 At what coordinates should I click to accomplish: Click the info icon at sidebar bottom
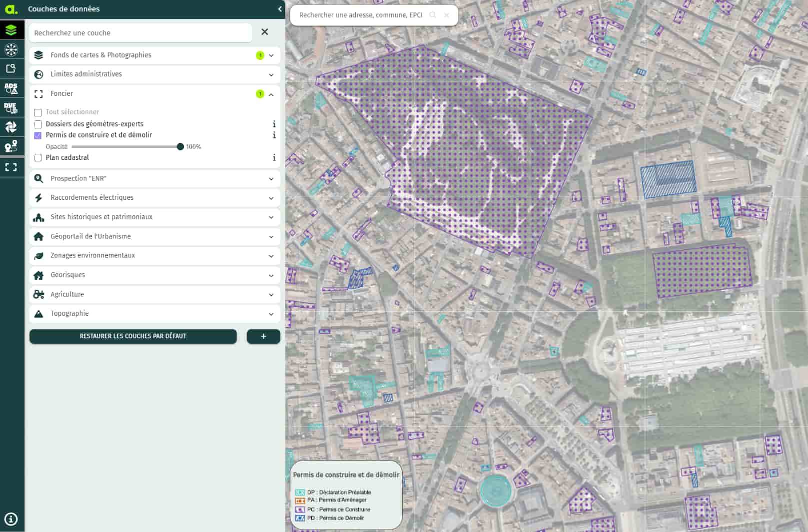[x=11, y=519]
